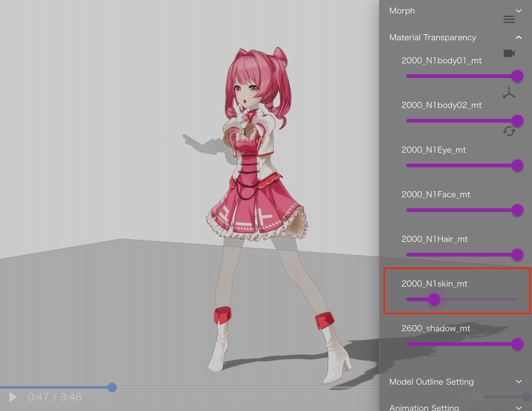Expand the Model Outline Setting section

click(x=519, y=382)
